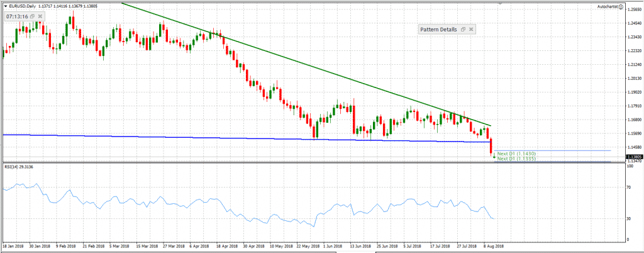Click the 1.25650 price axis value

635,10
